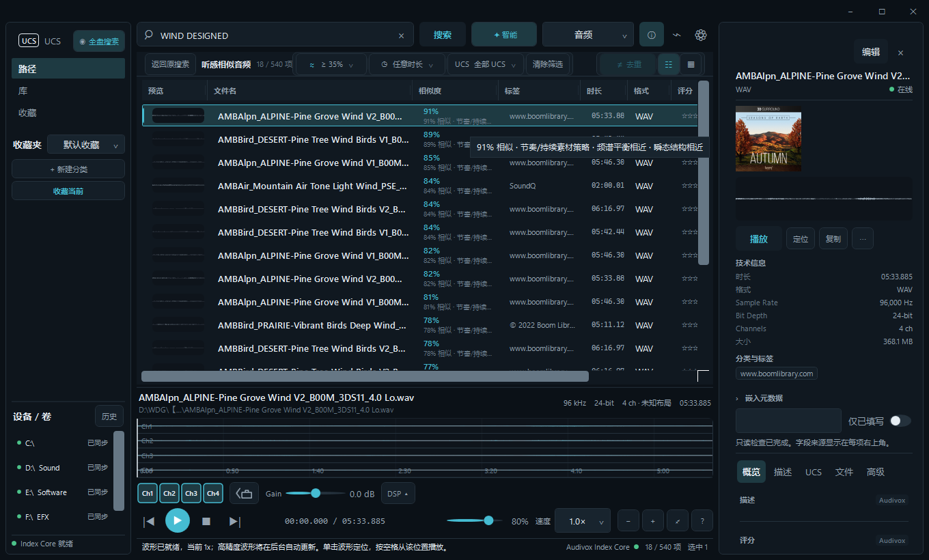Open the 音频 type dropdown
Image resolution: width=929 pixels, height=560 pixels.
(588, 35)
